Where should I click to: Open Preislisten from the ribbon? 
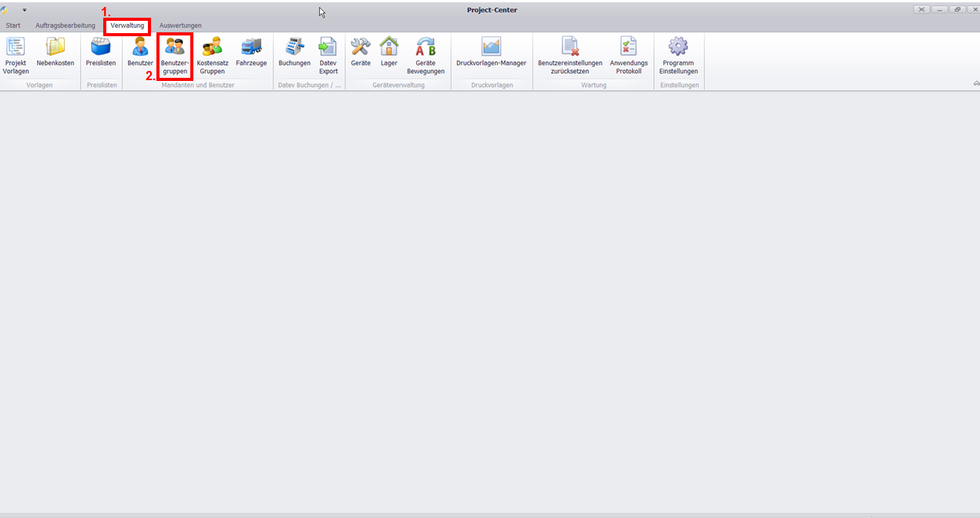pyautogui.click(x=101, y=54)
